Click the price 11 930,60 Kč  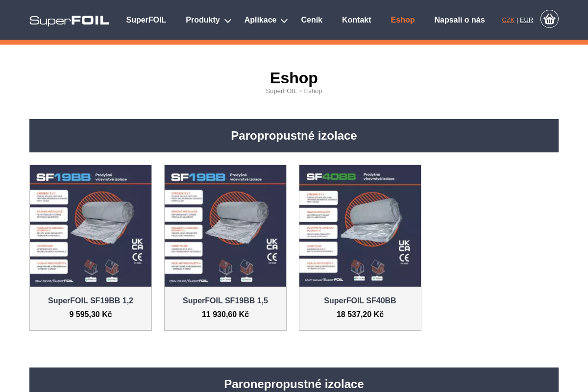pyautogui.click(x=225, y=315)
